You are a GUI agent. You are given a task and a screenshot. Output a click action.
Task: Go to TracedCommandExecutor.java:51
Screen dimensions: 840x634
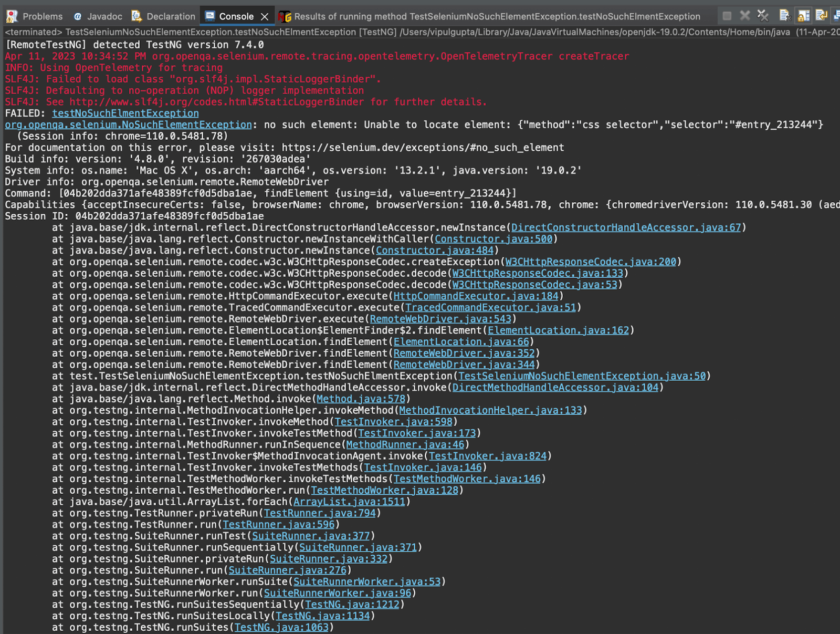pos(491,307)
